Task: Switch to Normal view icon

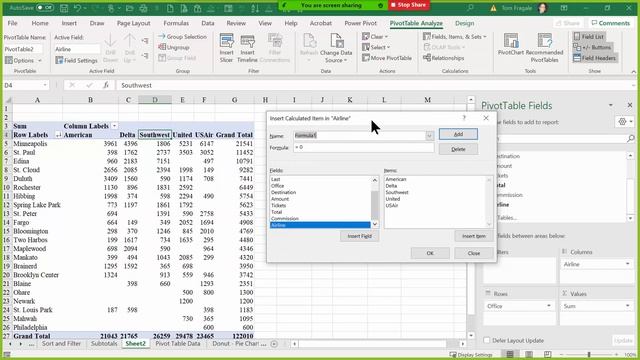Action: (510, 354)
